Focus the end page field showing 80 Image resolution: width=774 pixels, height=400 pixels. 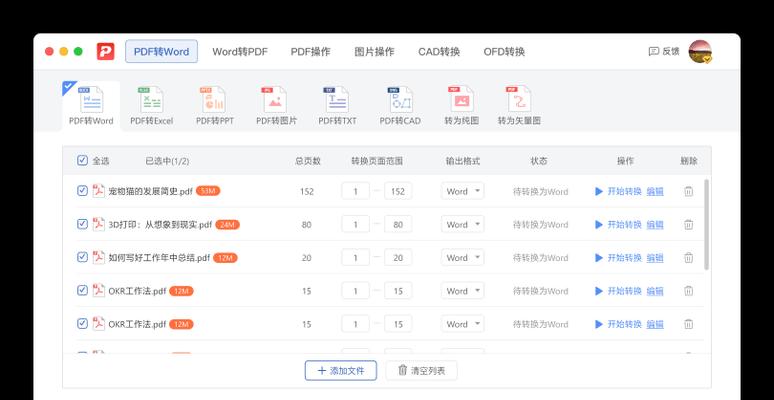pos(398,224)
